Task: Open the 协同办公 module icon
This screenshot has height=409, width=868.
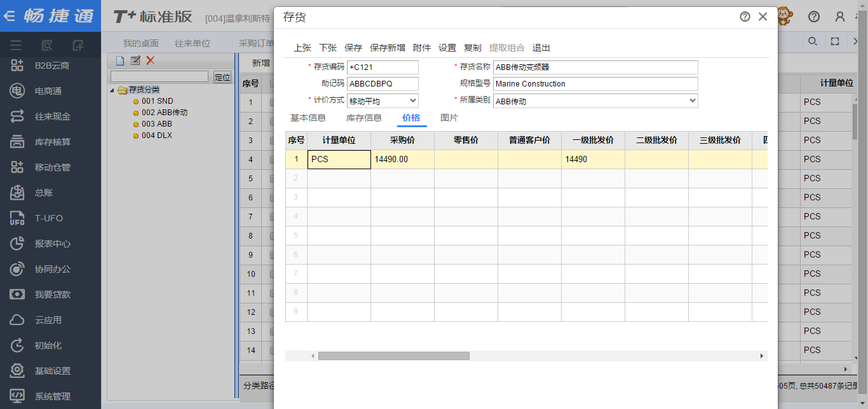Action: coord(17,269)
